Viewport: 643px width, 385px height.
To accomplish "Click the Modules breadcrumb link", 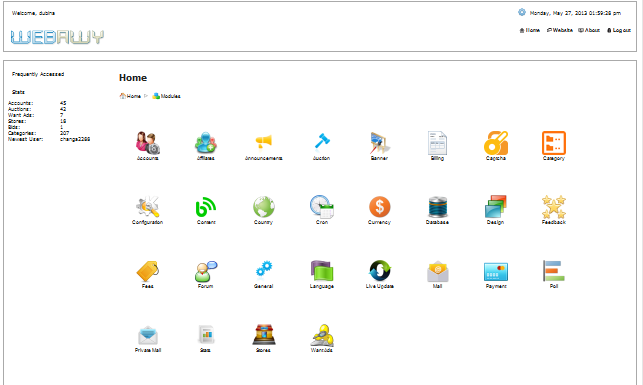I will tap(166, 96).
